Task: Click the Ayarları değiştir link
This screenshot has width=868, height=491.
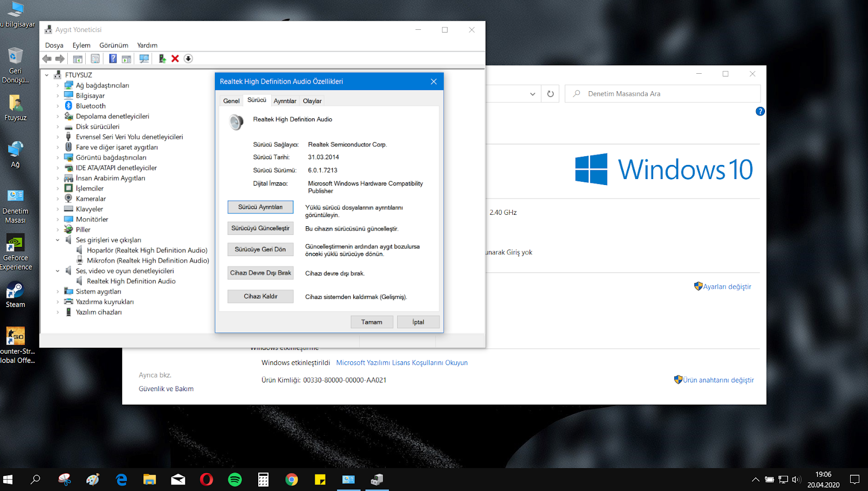Action: tap(727, 286)
